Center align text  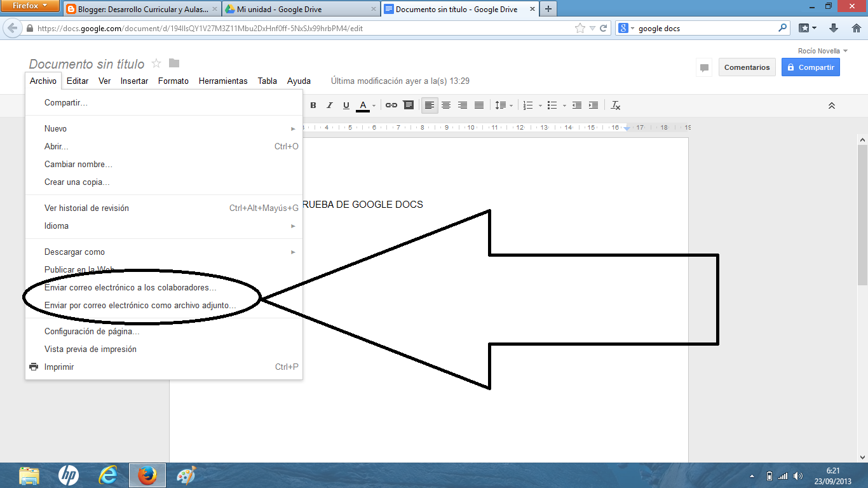pos(446,105)
